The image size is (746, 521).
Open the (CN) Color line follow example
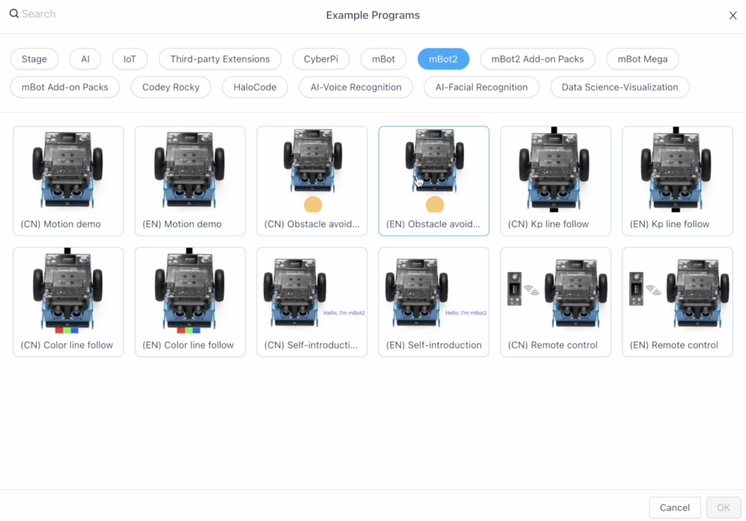(69, 302)
